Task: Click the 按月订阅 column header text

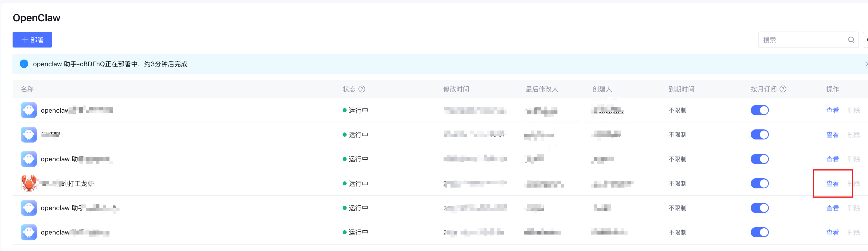Action: pyautogui.click(x=764, y=89)
